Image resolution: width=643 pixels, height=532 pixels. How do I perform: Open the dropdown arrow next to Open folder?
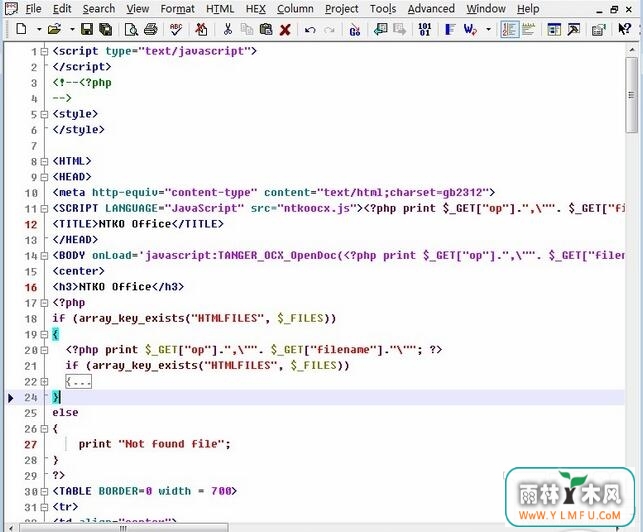click(72, 29)
